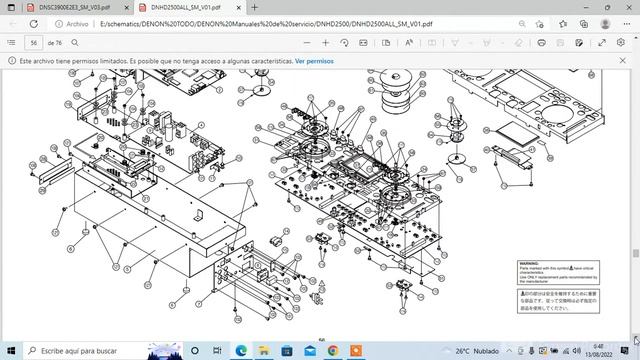Image resolution: width=640 pixels, height=360 pixels.
Task: Reload the current page
Action: [x=33, y=24]
